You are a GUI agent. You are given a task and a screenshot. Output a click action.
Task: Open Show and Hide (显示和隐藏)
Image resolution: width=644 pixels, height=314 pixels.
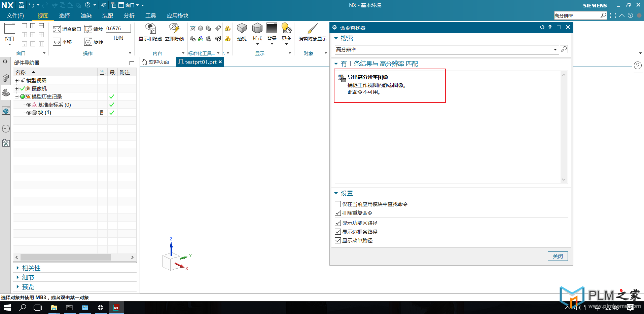pos(150,32)
